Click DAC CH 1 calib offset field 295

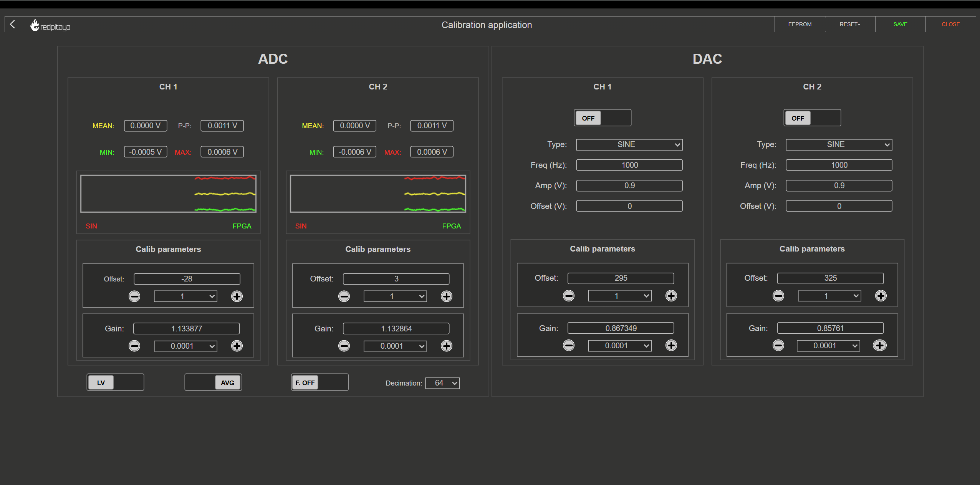point(621,278)
